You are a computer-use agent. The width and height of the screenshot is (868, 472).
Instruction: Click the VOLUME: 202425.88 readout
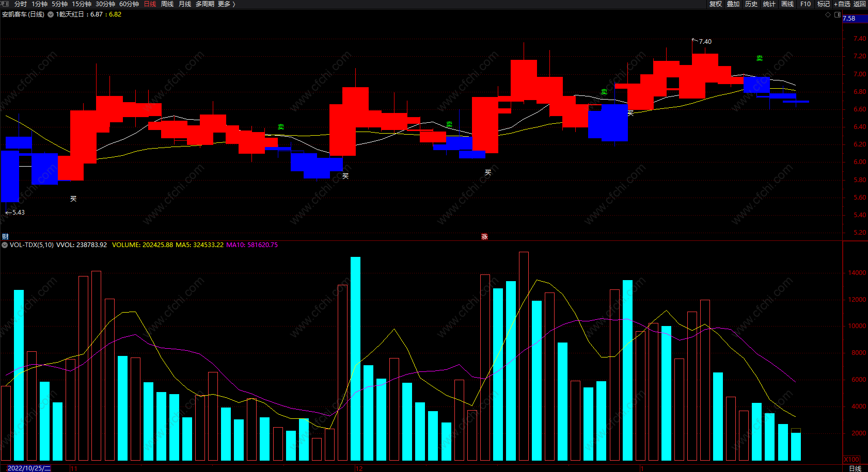tap(143, 245)
